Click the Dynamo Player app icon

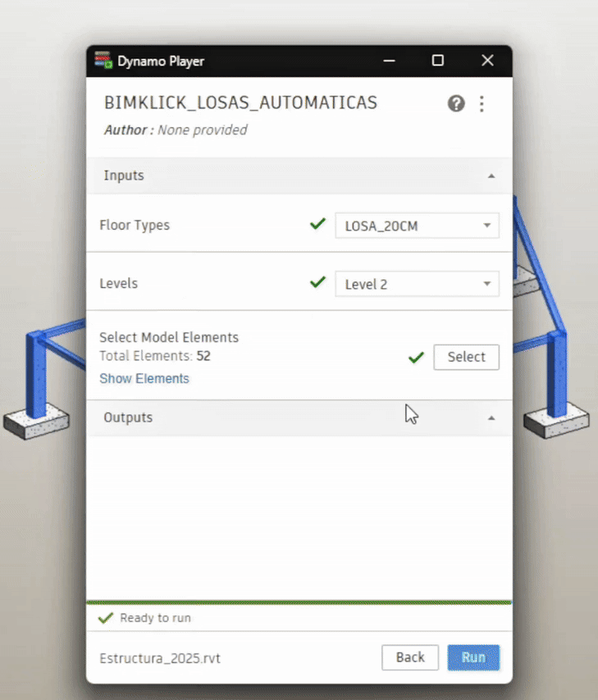coord(103,60)
